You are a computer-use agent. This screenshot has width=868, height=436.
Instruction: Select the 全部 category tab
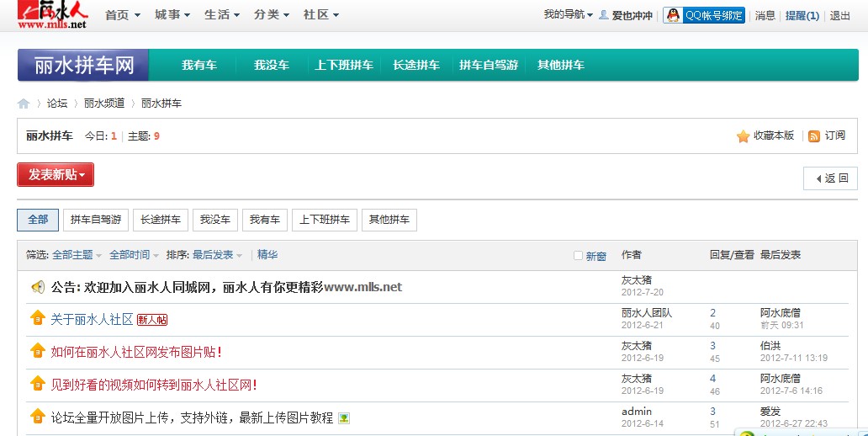pyautogui.click(x=38, y=220)
